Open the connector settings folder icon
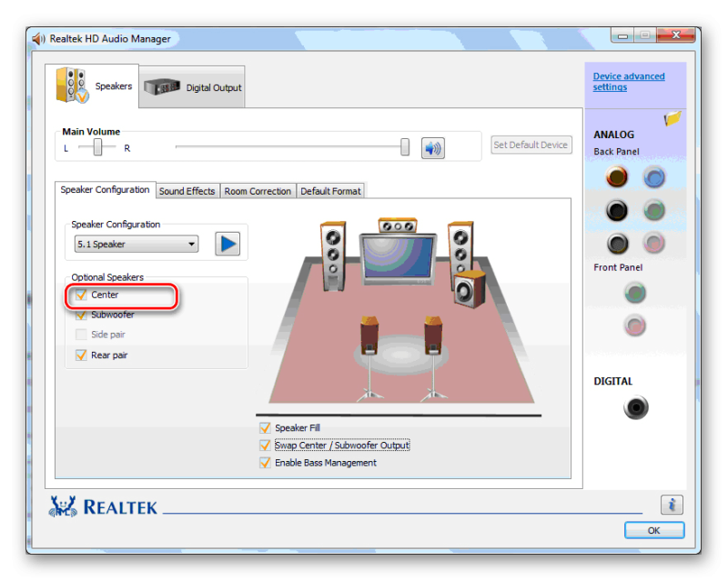The height and width of the screenshot is (581, 728). tap(672, 118)
